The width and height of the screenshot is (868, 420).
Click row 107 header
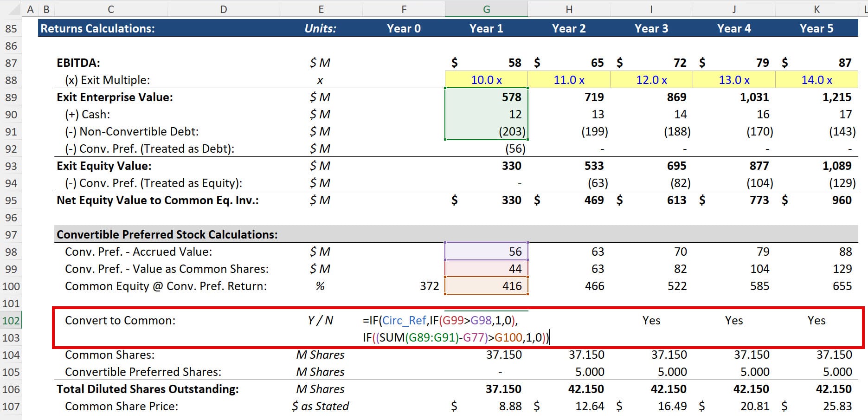(x=12, y=406)
